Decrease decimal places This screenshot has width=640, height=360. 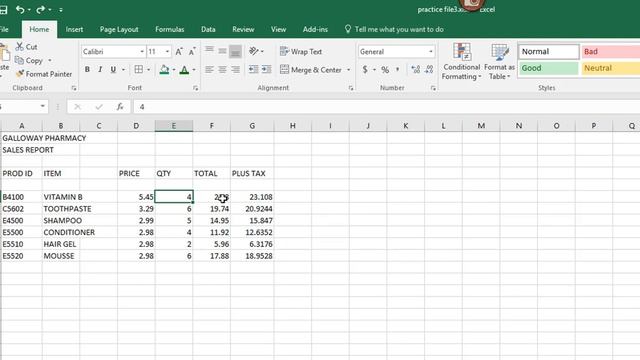tap(429, 70)
